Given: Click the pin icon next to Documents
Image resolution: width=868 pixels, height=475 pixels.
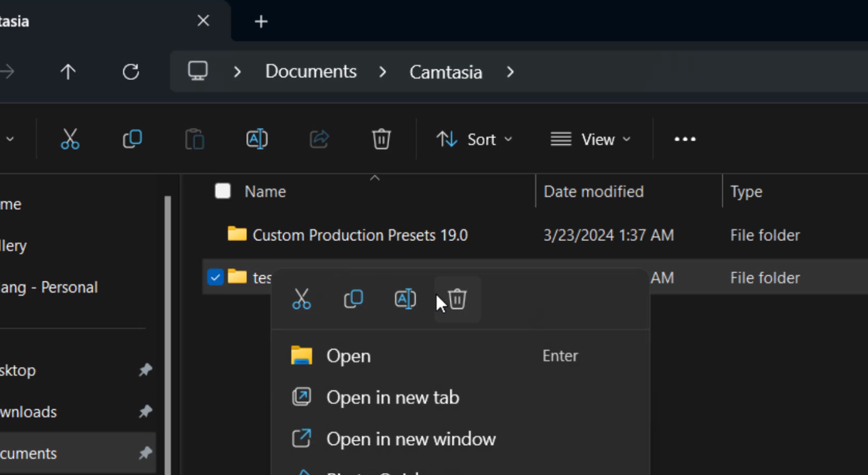Looking at the screenshot, I should coord(145,453).
